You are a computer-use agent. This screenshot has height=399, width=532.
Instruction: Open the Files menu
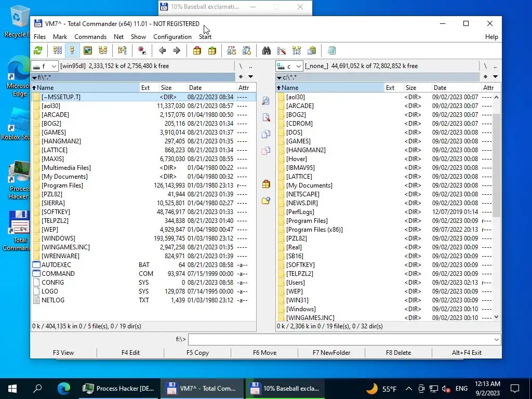tap(39, 37)
